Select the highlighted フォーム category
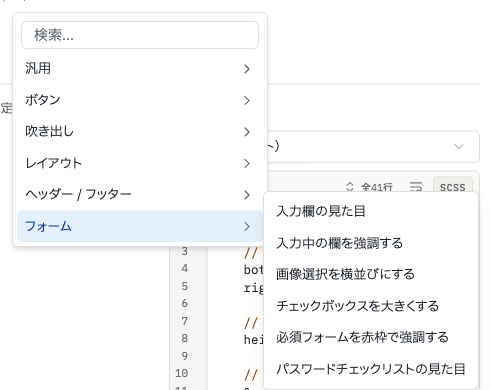This screenshot has height=390, width=491. coord(140,226)
